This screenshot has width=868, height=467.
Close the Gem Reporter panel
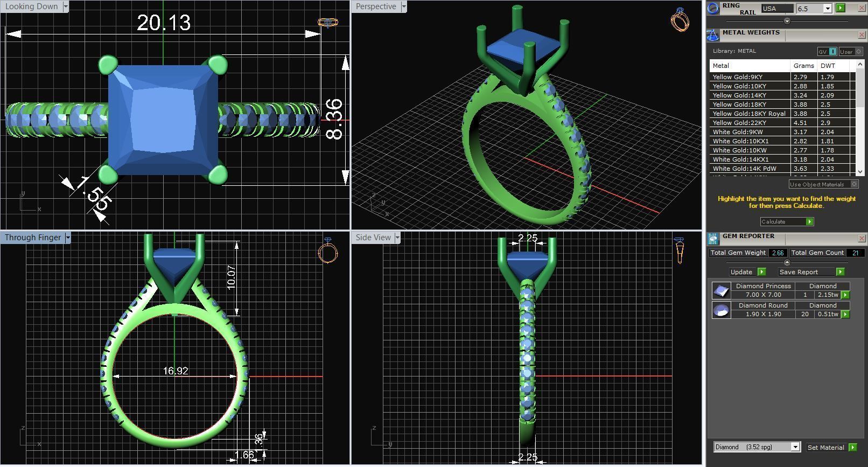[862, 239]
